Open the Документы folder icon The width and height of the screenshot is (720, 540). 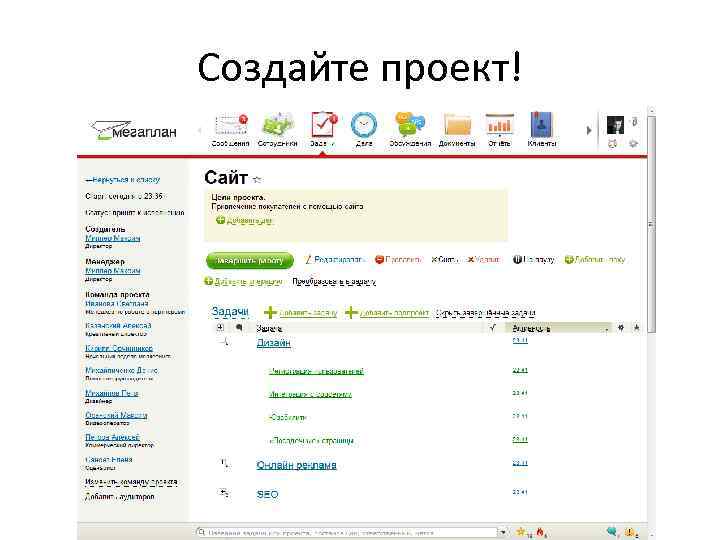(457, 125)
